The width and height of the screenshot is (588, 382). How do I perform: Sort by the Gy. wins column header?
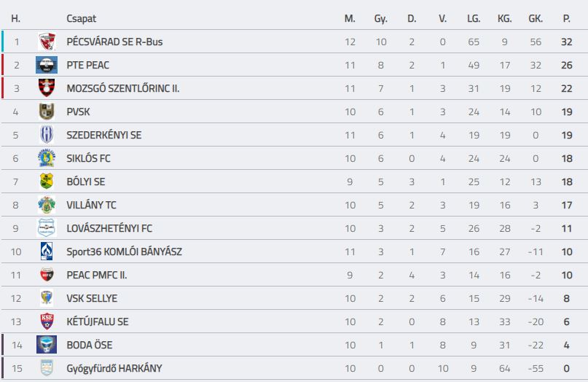click(x=380, y=18)
